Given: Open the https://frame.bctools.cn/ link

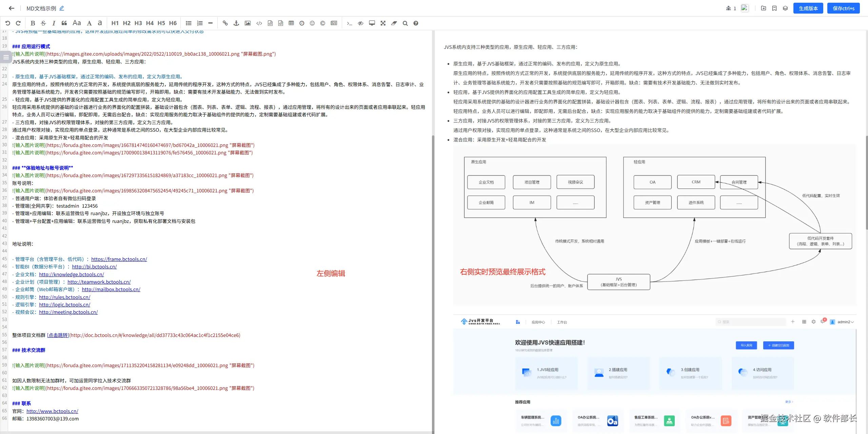Looking at the screenshot, I should coord(119,259).
